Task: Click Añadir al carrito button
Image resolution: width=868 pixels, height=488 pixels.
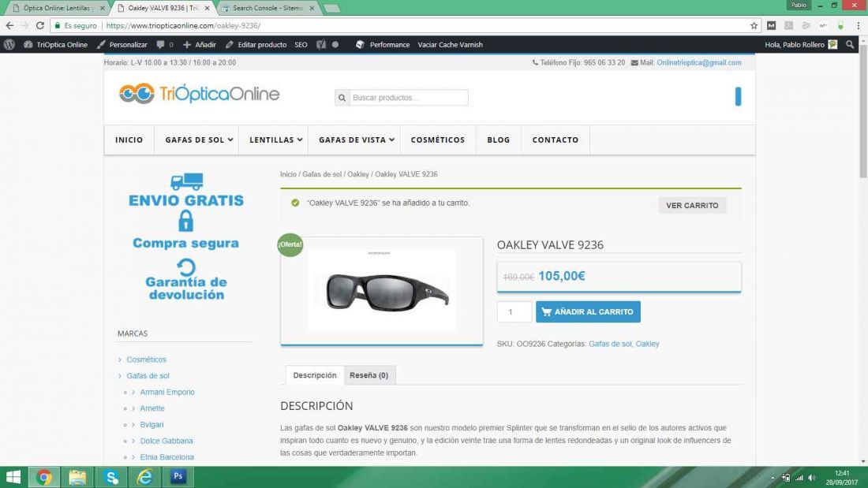Action: [x=588, y=311]
